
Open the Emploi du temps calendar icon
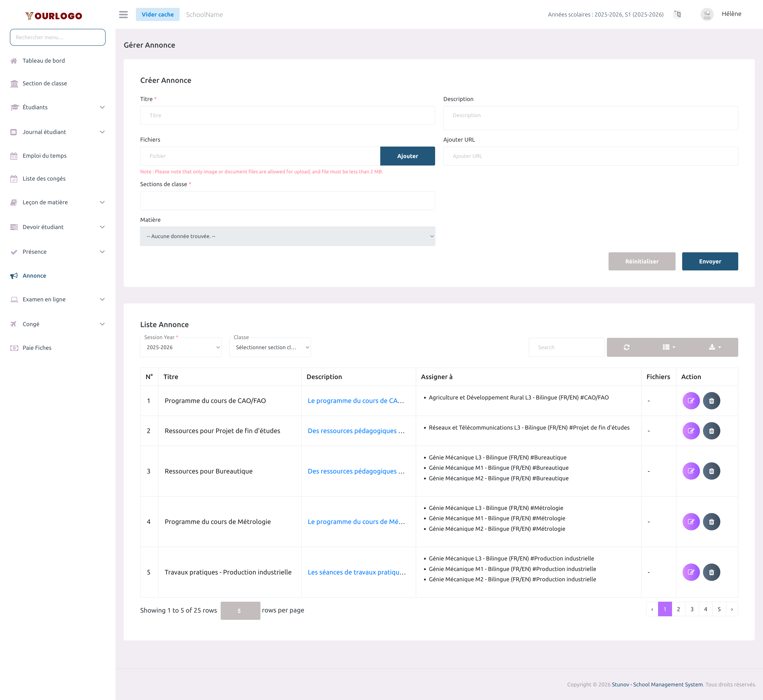pyautogui.click(x=14, y=156)
